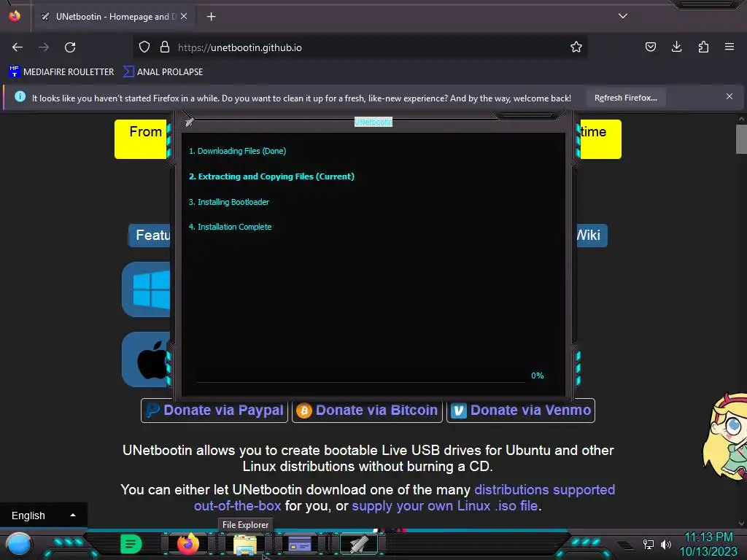Open File Explorer from the taskbar
The image size is (747, 560).
point(245,545)
